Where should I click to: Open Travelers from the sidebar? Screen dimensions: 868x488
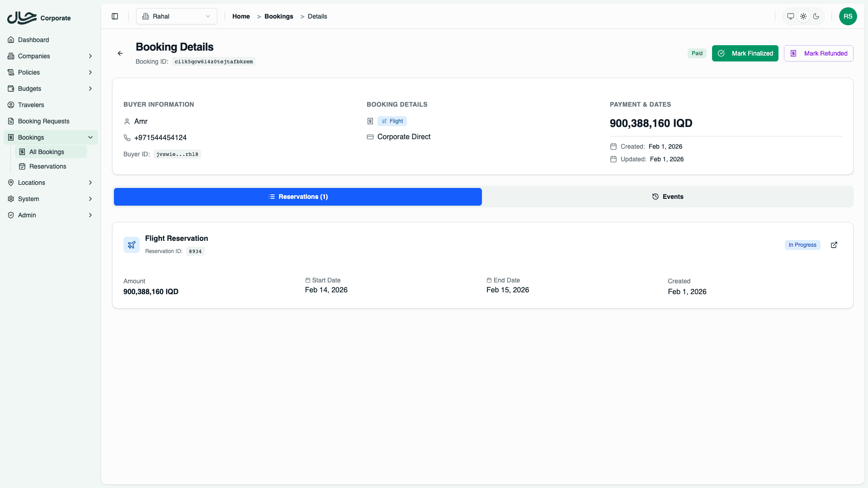[31, 105]
